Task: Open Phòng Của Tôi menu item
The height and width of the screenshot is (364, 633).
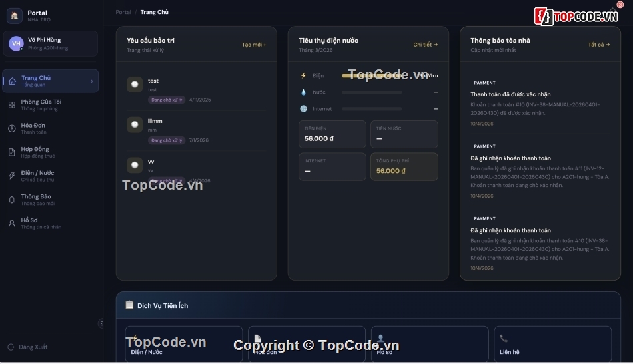Action: (x=51, y=104)
